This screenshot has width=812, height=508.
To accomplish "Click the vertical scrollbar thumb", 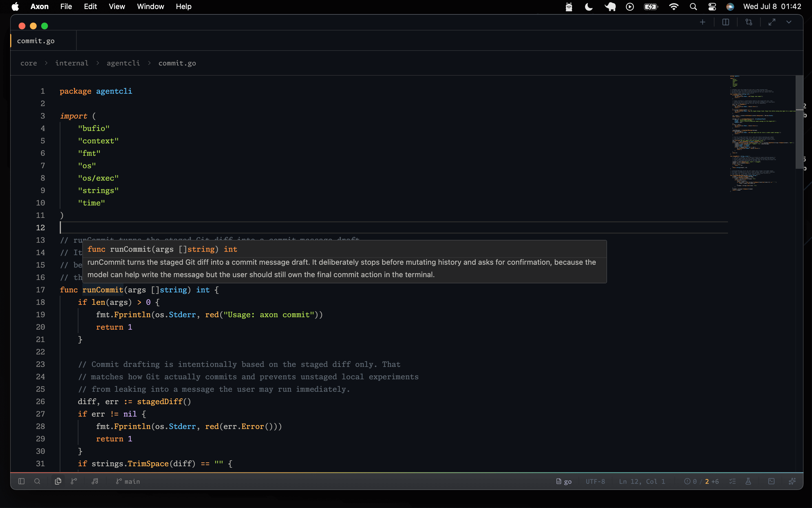I will coord(799,122).
